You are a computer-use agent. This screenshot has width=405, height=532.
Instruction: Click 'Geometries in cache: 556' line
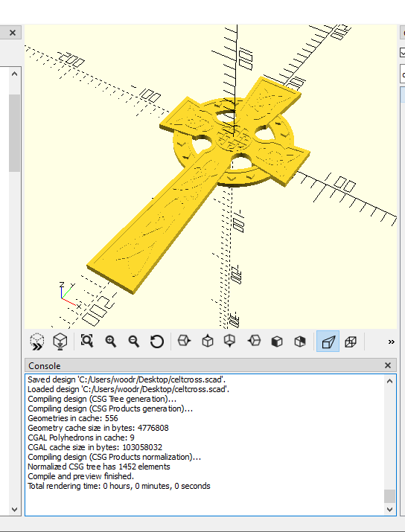pyautogui.click(x=73, y=418)
